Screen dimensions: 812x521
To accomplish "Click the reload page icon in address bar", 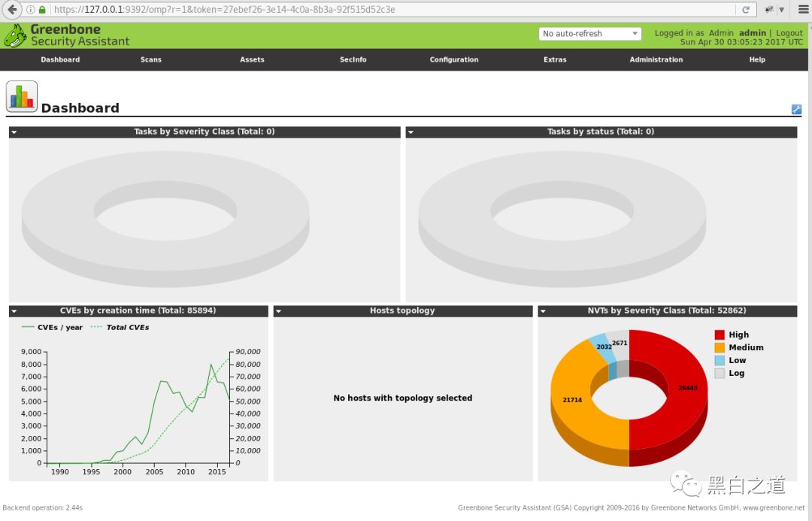I will point(746,9).
